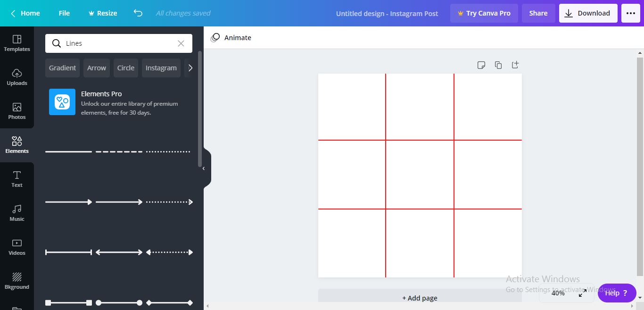Click the Download button
The width and height of the screenshot is (644, 310).
(x=588, y=13)
